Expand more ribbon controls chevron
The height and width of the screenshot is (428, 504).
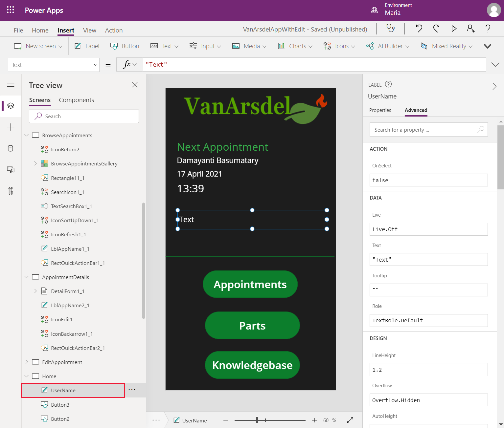488,46
